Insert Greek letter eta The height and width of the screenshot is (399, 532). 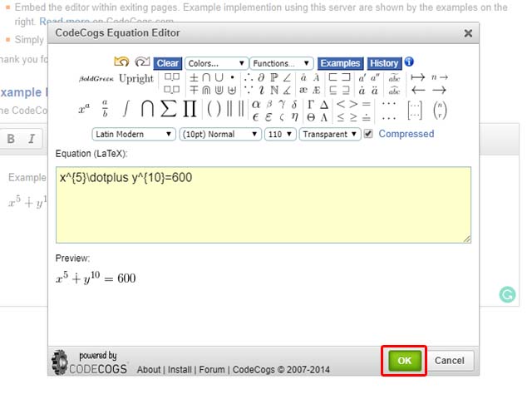(x=294, y=117)
